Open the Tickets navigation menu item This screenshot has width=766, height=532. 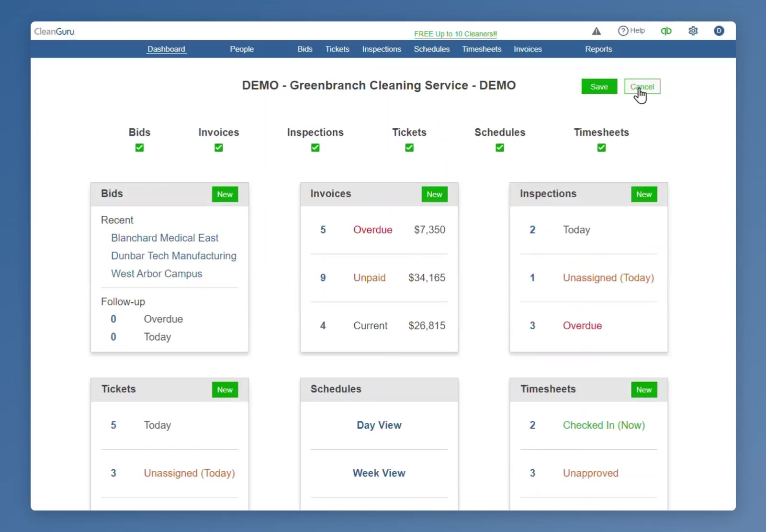coord(337,49)
